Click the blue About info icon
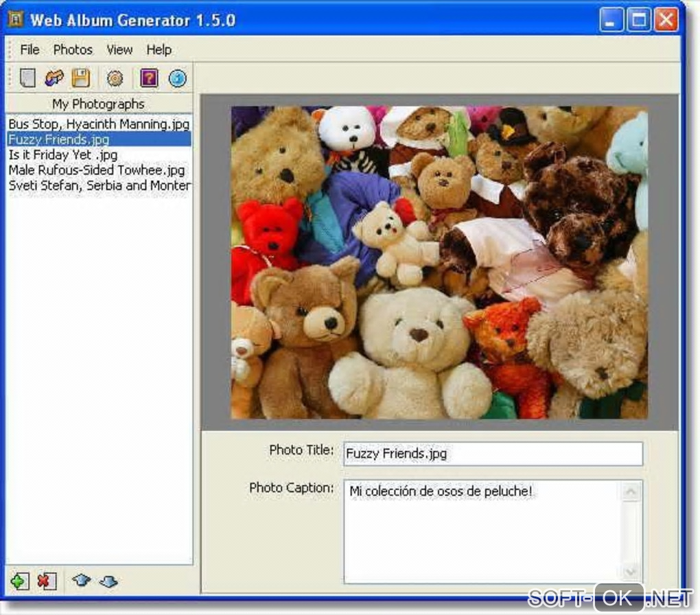 click(x=177, y=79)
